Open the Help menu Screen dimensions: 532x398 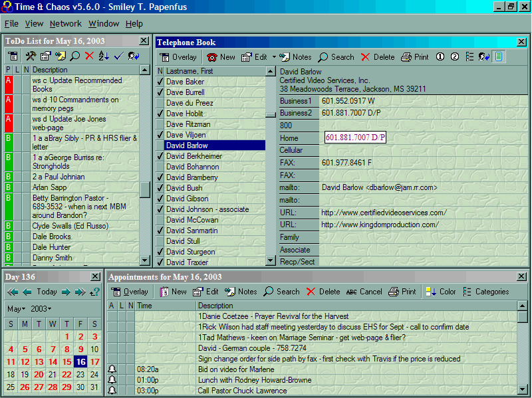tap(134, 24)
